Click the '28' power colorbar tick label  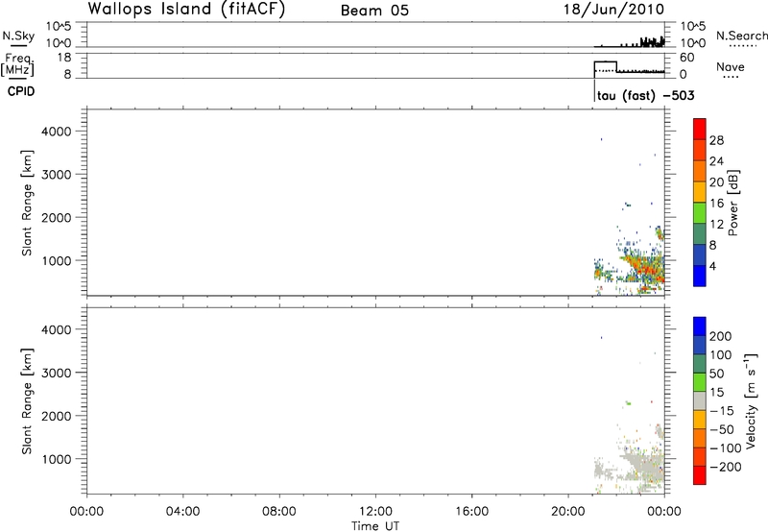pyautogui.click(x=716, y=140)
